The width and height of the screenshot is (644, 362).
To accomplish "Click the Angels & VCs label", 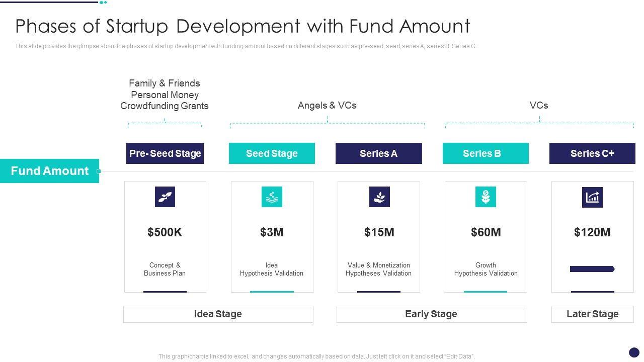I will click(327, 106).
